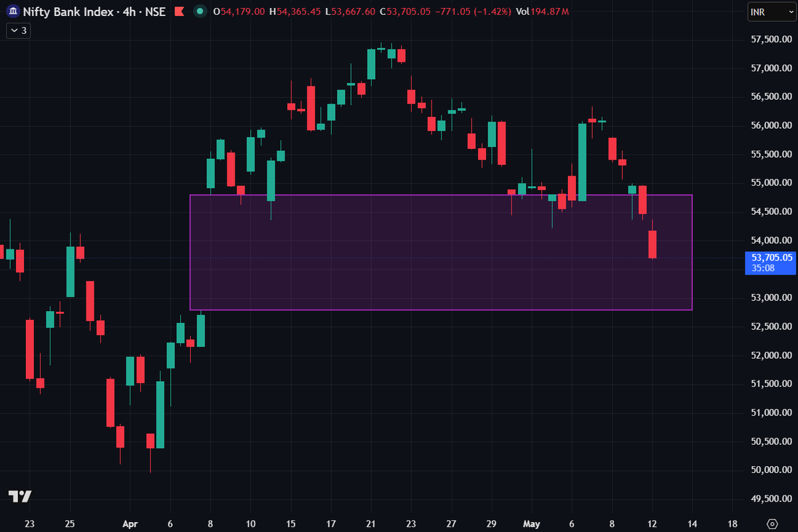The image size is (798, 532).
Task: Click the 49,500.00 price axis label
Action: [771, 499]
